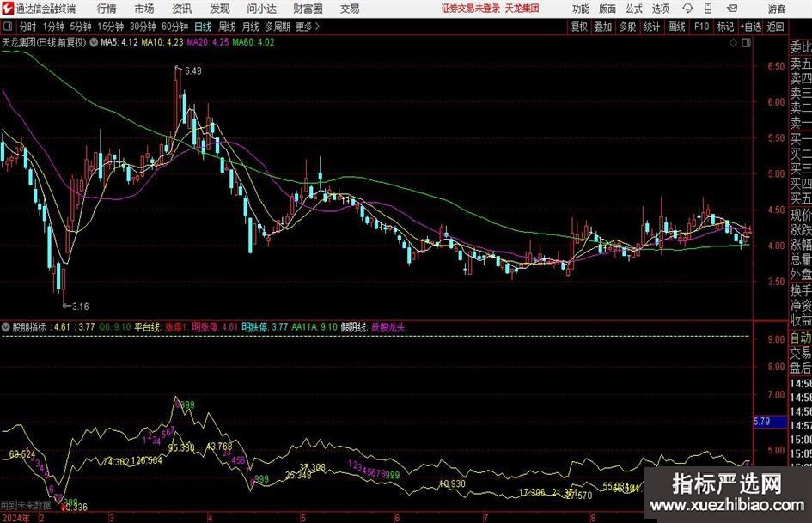Click the diamond icon at chart top right
The width and height of the screenshot is (812, 523).
733,42
